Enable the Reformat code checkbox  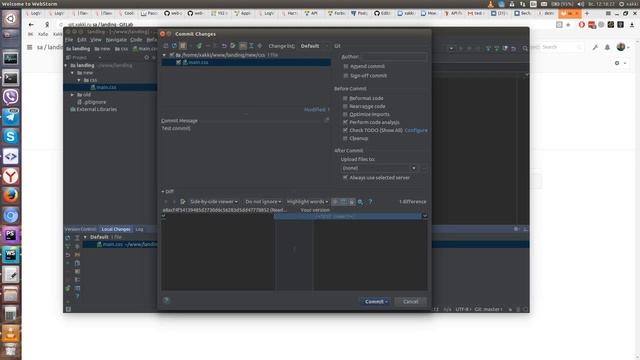click(345, 98)
